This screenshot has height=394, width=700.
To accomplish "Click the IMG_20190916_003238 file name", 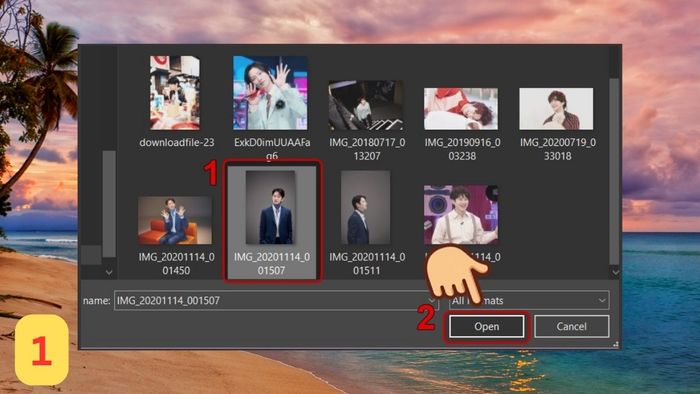I will point(462,149).
